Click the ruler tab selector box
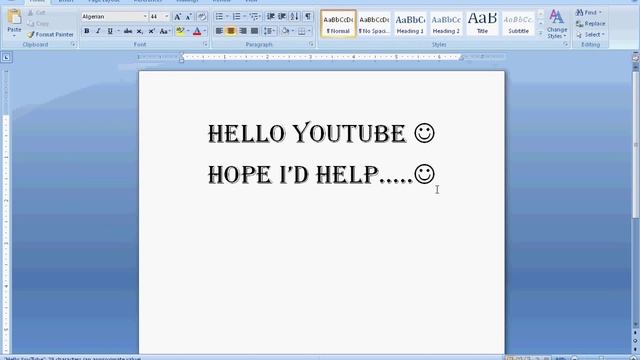This screenshot has width=640, height=360. (x=6, y=58)
